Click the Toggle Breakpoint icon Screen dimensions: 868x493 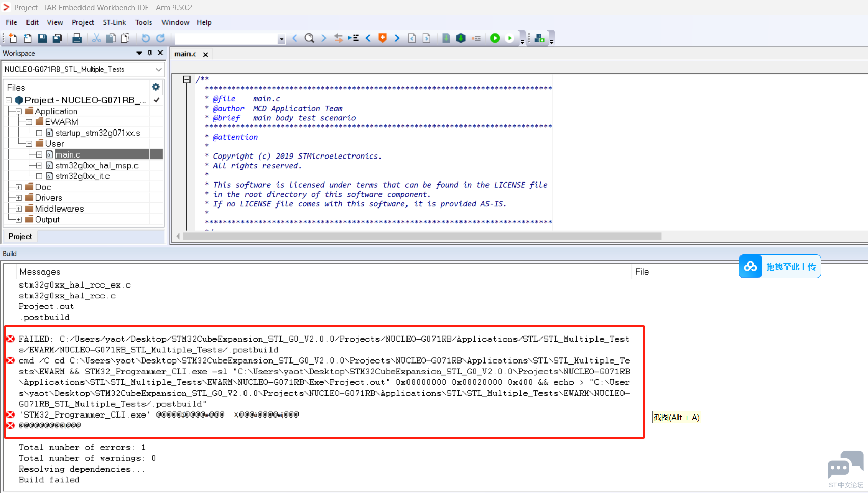[477, 38]
